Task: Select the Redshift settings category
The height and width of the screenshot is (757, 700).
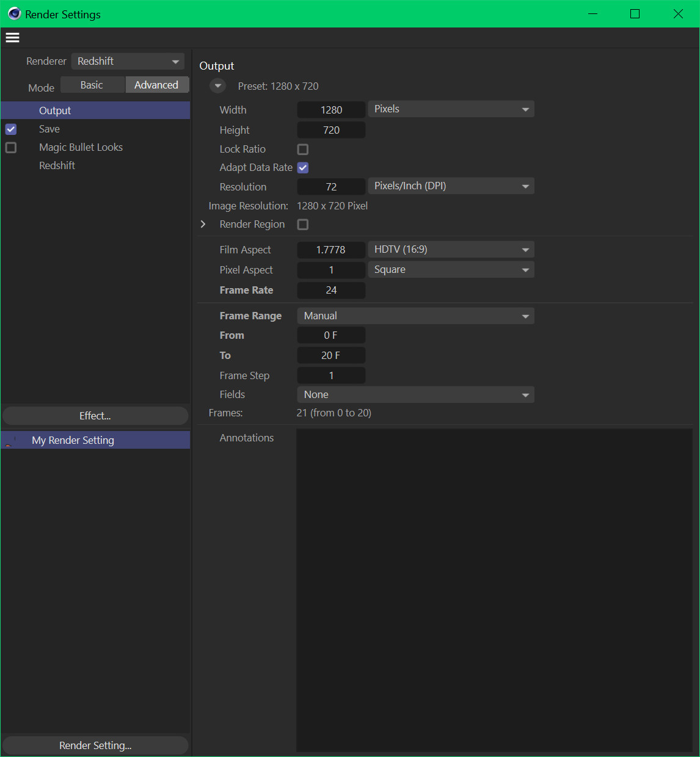Action: click(57, 165)
